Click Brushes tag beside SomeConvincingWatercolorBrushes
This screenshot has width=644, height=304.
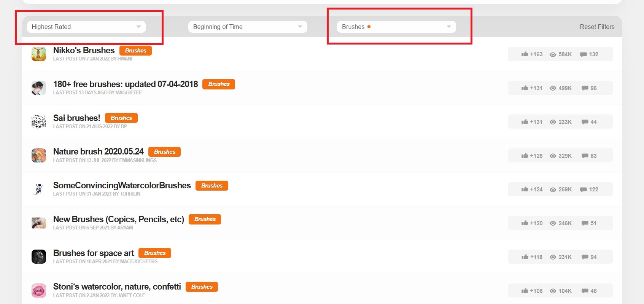[212, 186]
